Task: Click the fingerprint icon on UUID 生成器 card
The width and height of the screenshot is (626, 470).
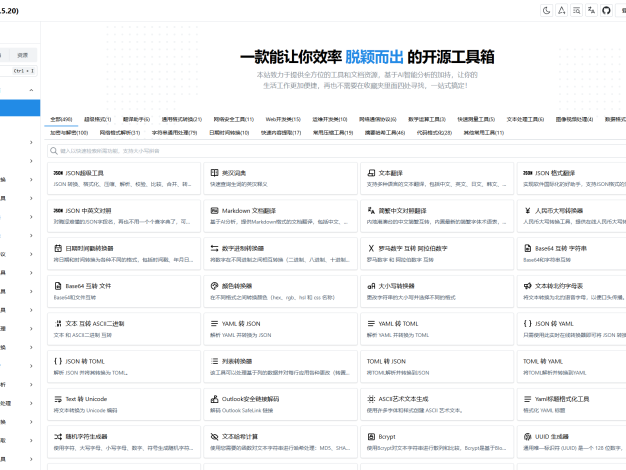Action: pos(527,436)
